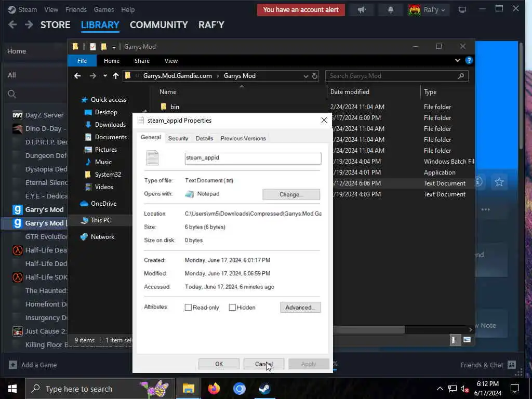This screenshot has width=532, height=399.
Task: Click the Explorer horizontal scrollbar
Action: coord(368,329)
